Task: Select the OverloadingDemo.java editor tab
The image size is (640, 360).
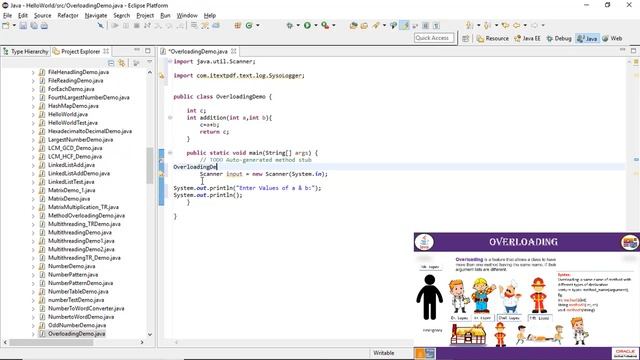Action: point(198,51)
